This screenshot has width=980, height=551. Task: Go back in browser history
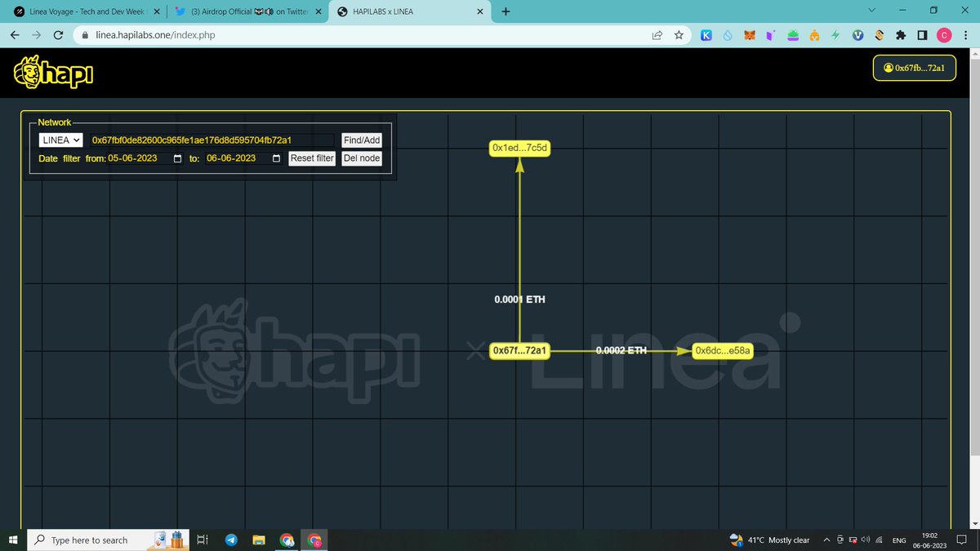[15, 35]
